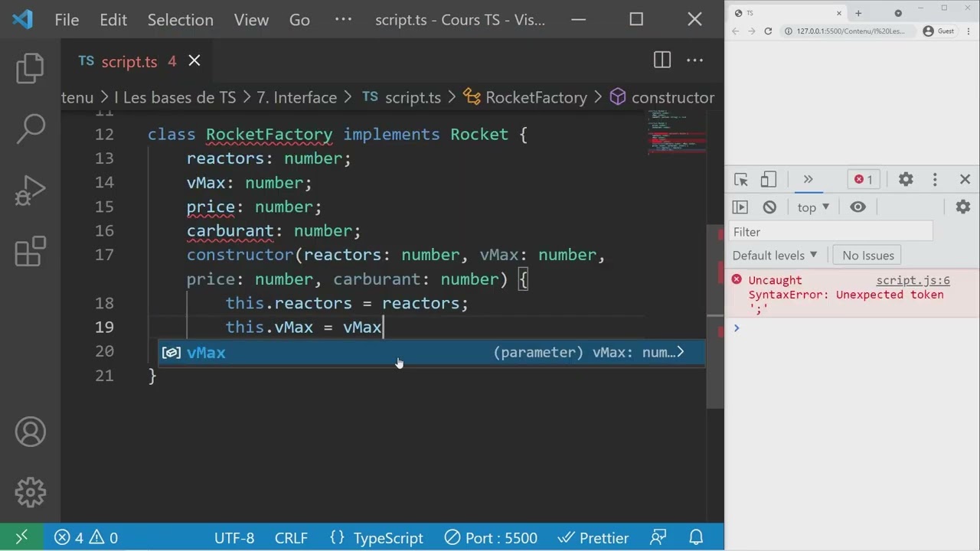
Task: Click the feedback icon in status bar
Action: (x=658, y=538)
